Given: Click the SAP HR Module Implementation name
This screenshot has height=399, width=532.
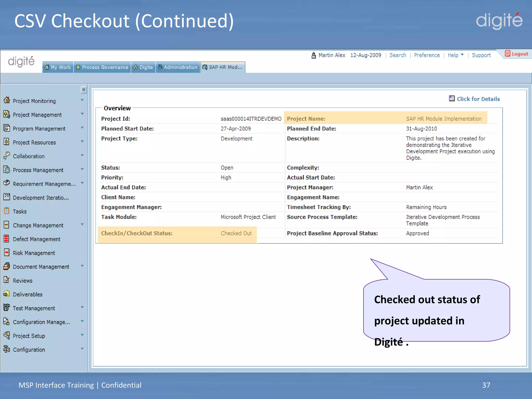Looking at the screenshot, I should (444, 119).
